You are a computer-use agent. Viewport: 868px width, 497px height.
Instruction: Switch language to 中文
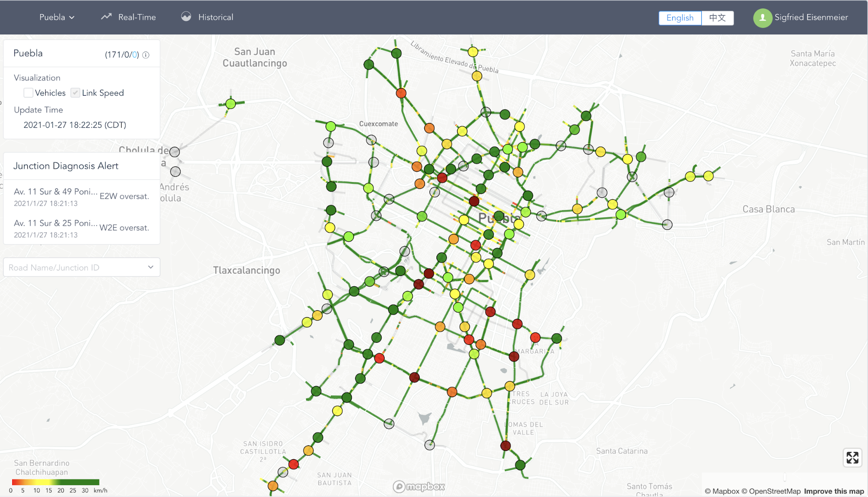coord(717,18)
